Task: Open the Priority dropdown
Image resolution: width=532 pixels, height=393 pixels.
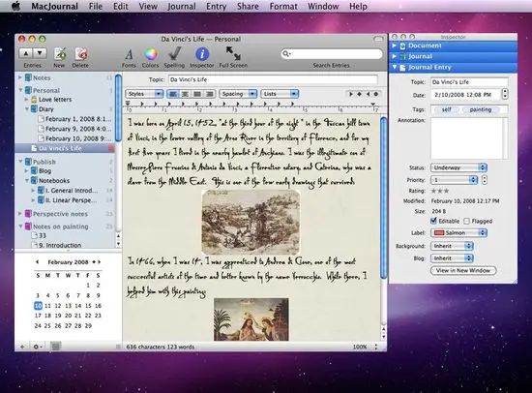Action: point(454,180)
